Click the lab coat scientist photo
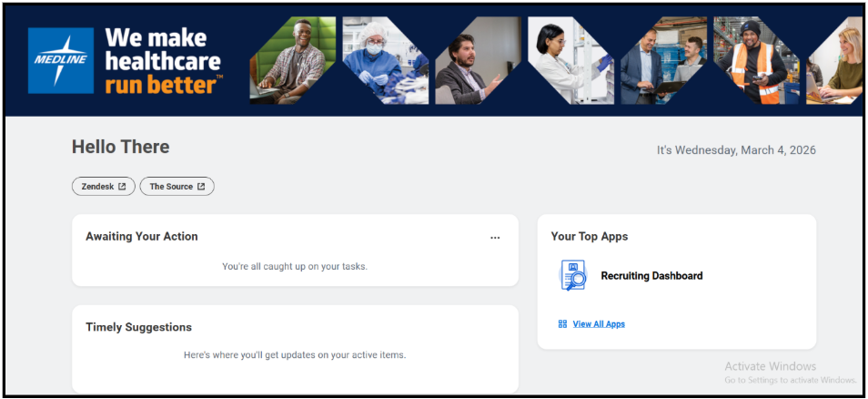The height and width of the screenshot is (399, 868). pos(570,60)
